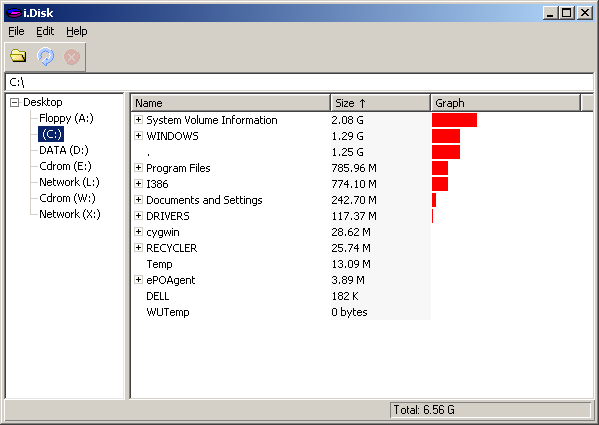Sort by the Size column header
599x425 pixels.
(380, 103)
